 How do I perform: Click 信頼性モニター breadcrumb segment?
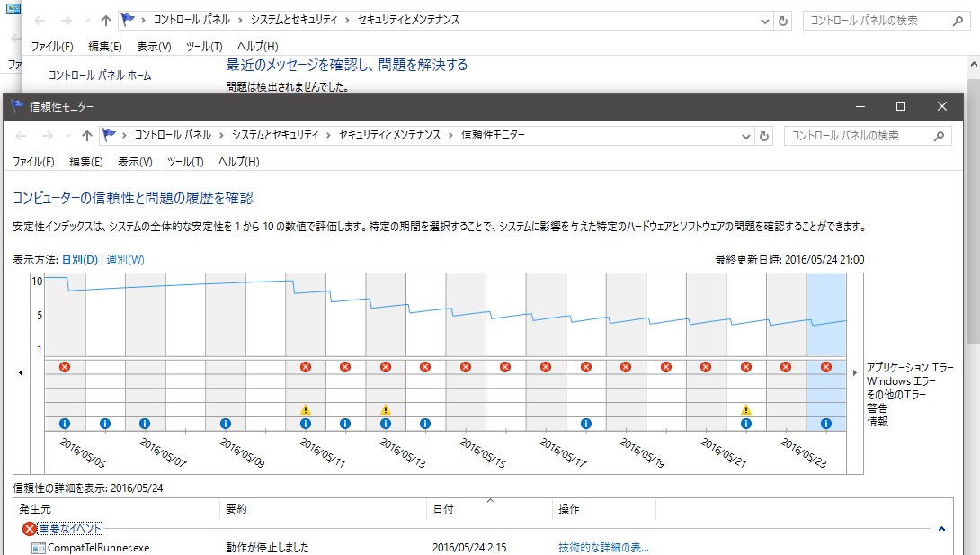tap(493, 134)
